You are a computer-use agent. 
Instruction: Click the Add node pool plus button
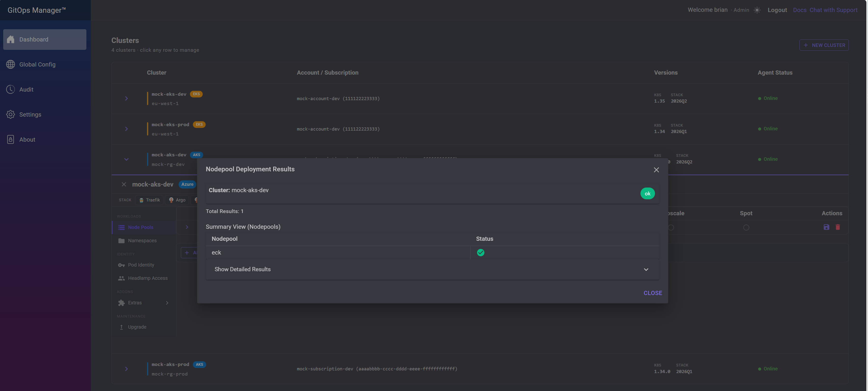click(x=189, y=253)
